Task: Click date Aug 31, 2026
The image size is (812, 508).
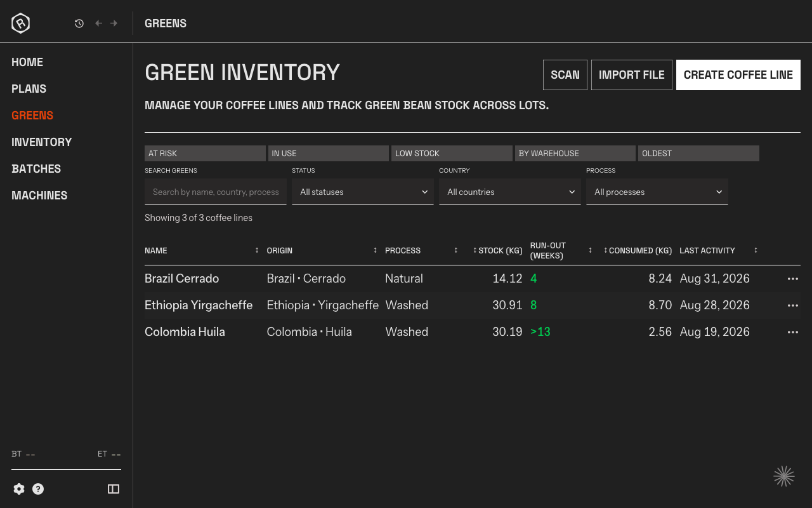Action: pyautogui.click(x=715, y=279)
